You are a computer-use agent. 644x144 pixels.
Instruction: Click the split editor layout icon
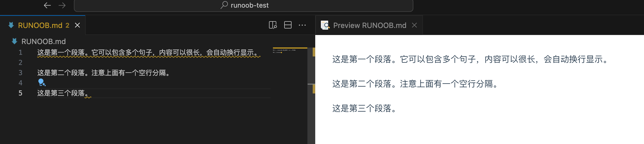click(x=288, y=25)
